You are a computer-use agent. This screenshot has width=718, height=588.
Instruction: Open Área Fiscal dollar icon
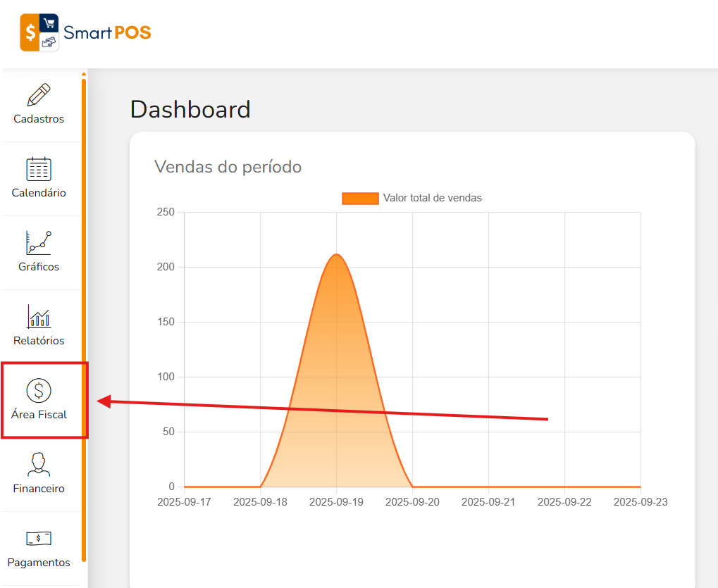[x=39, y=391]
